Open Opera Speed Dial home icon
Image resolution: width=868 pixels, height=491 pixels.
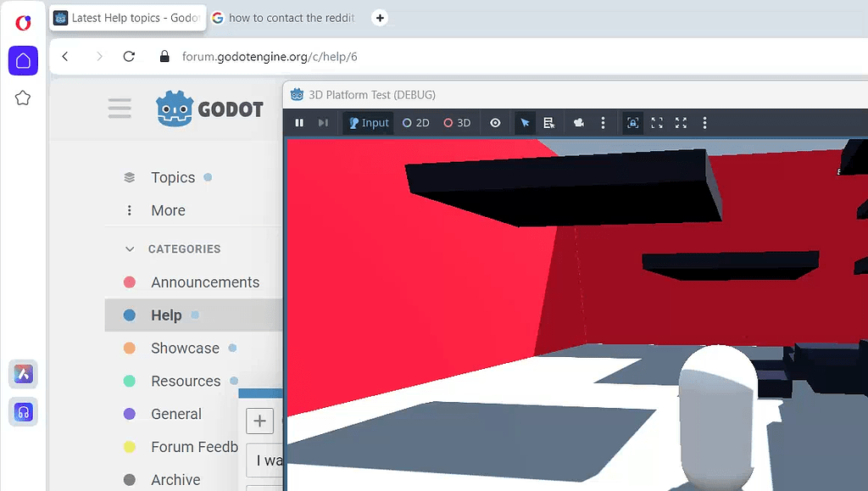tap(23, 60)
